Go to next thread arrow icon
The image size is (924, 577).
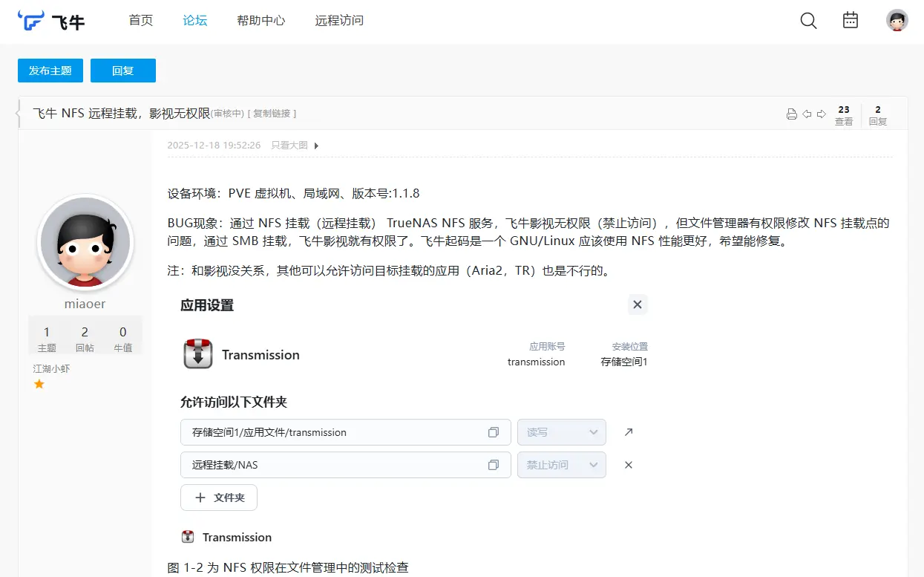point(822,114)
